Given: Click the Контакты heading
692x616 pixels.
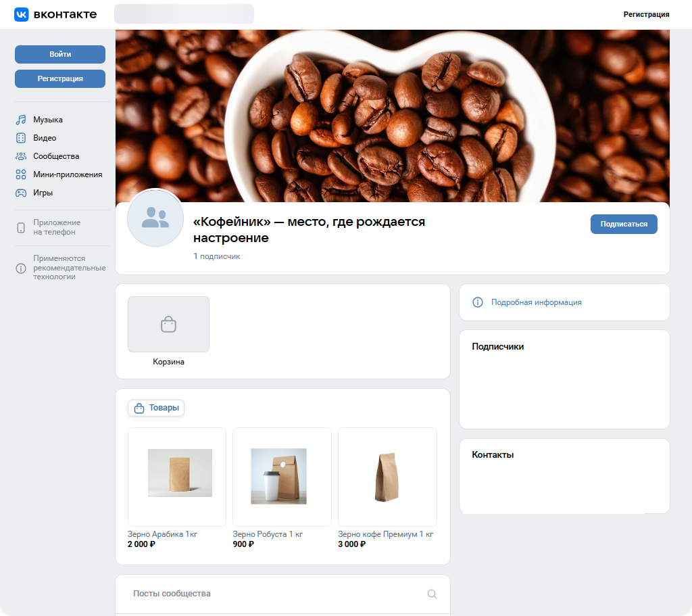Looking at the screenshot, I should coord(493,455).
